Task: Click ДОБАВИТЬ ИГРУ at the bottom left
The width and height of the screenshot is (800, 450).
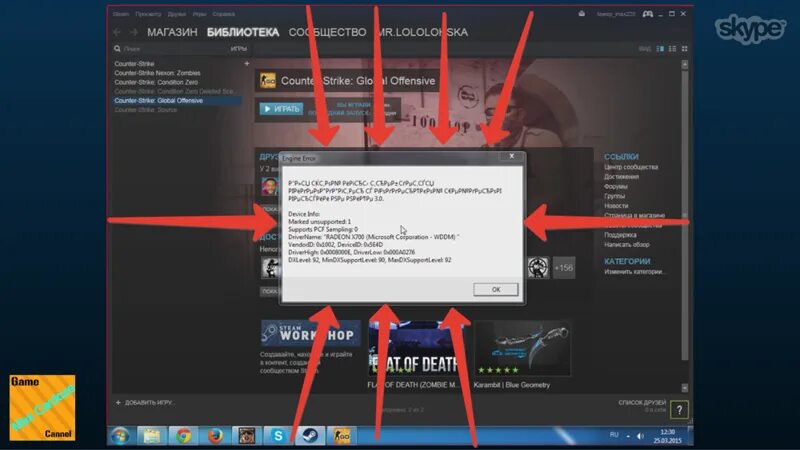Action: (145, 403)
